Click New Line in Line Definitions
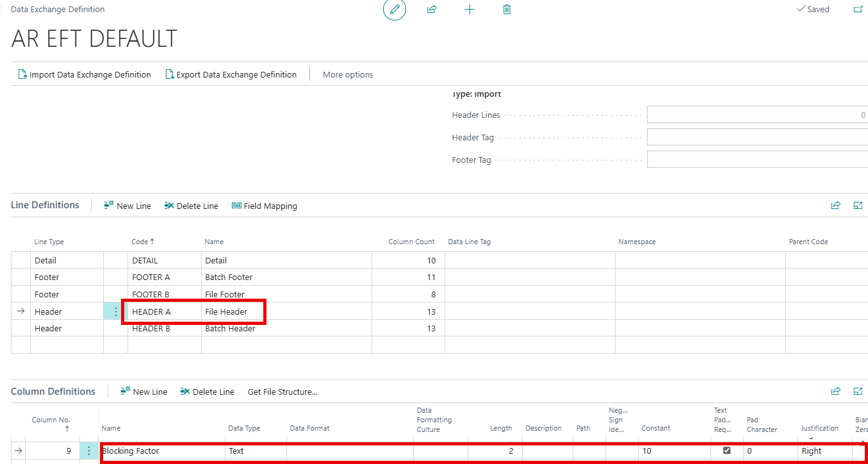This screenshot has height=464, width=868. click(x=127, y=206)
